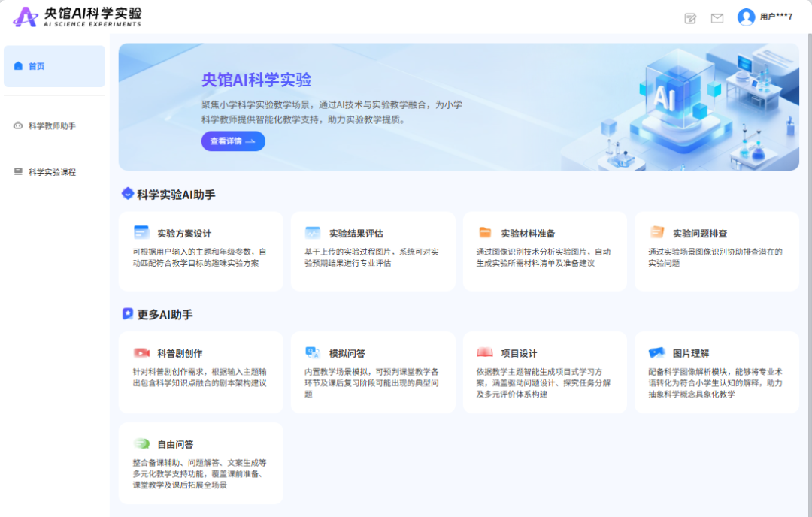Viewport: 812px width, 517px height.
Task: Select the 科普剧创作 video icon
Action: [x=140, y=353]
